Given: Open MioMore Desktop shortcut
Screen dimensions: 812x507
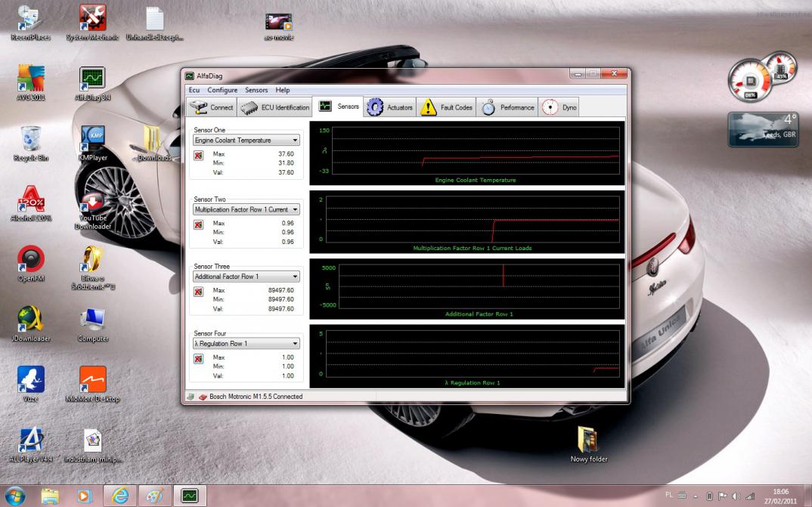Looking at the screenshot, I should (93, 384).
